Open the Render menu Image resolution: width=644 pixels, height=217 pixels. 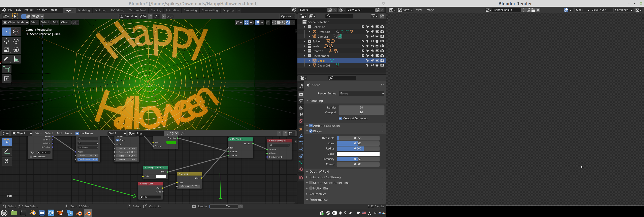29,10
